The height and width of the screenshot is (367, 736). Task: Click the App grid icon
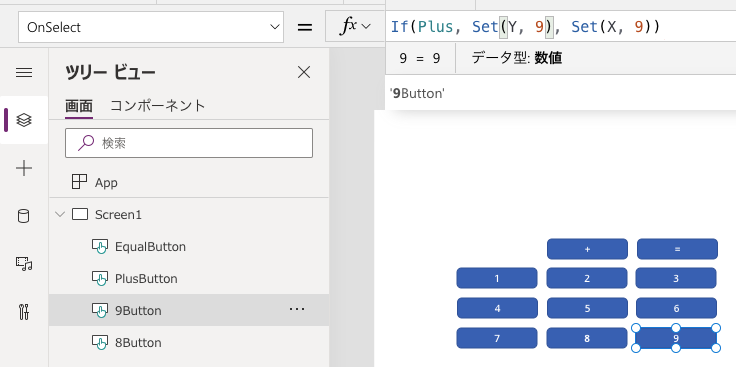tap(79, 182)
